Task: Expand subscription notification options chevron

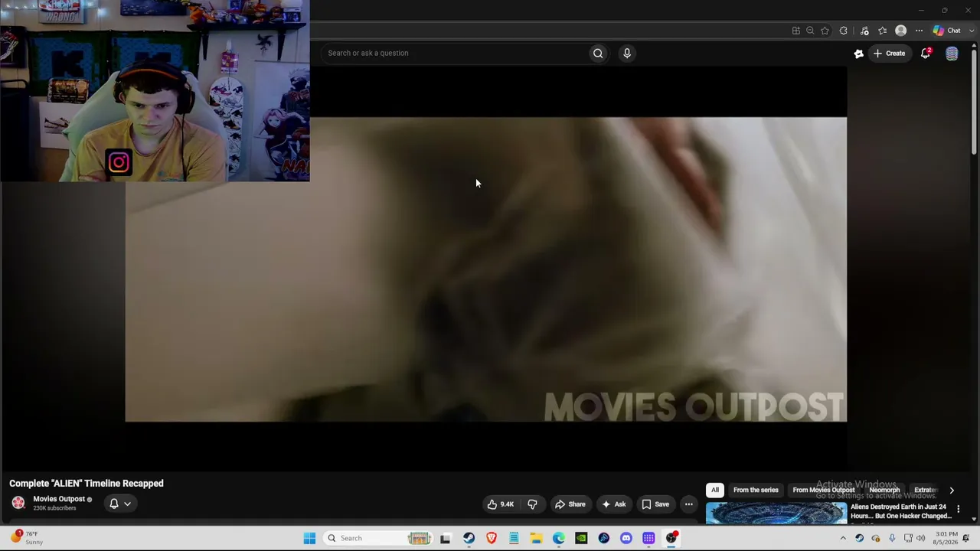Action: tap(127, 504)
